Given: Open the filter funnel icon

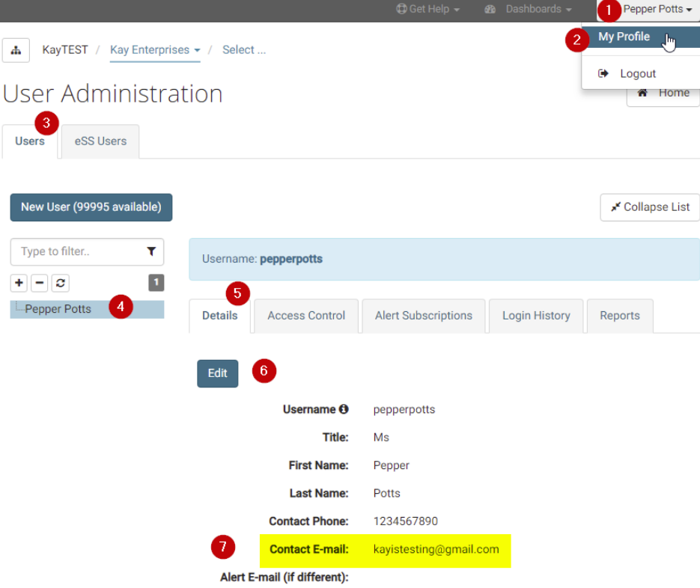Looking at the screenshot, I should click(152, 252).
